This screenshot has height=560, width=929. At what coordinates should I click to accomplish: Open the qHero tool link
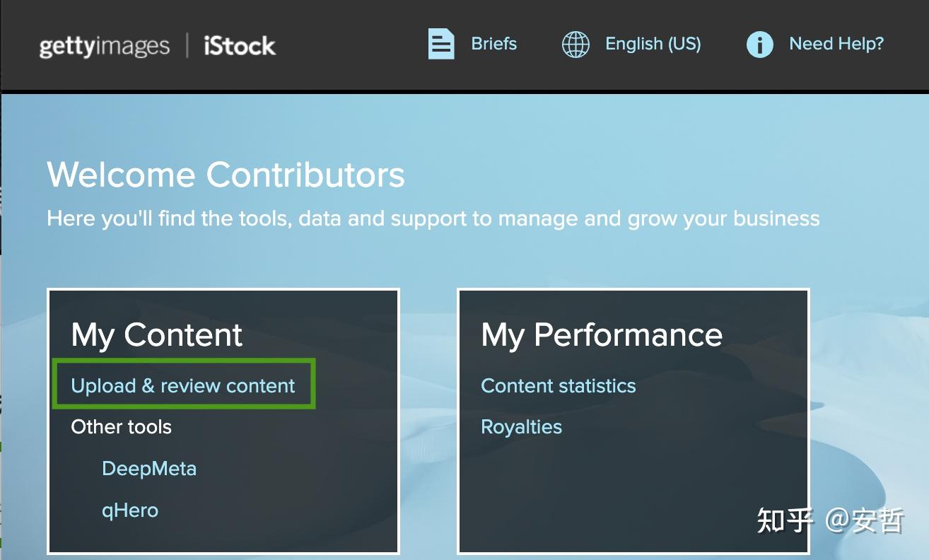point(130,510)
